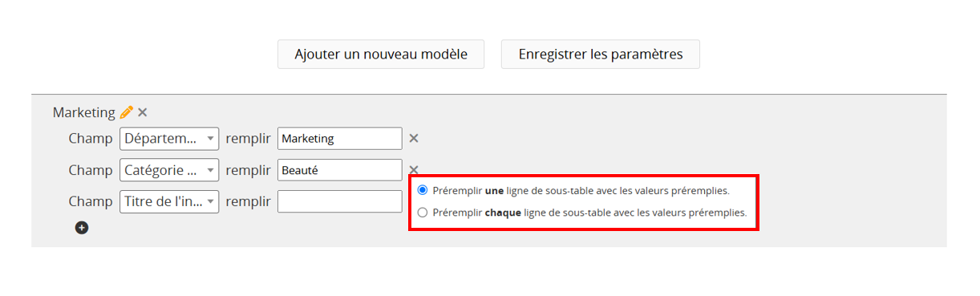The width and height of the screenshot is (980, 296).
Task: Click the 'Préremplir une ligne de sous-table' label text
Action: point(581,191)
